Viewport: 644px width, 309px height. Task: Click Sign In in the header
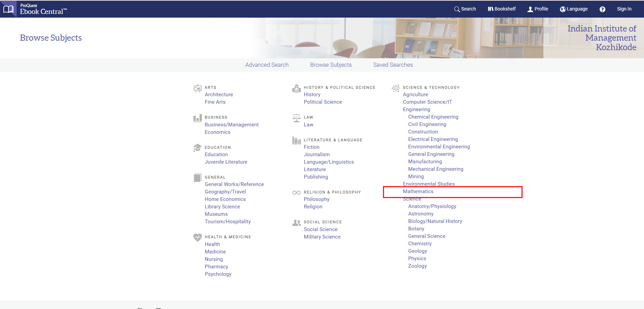pos(624,9)
